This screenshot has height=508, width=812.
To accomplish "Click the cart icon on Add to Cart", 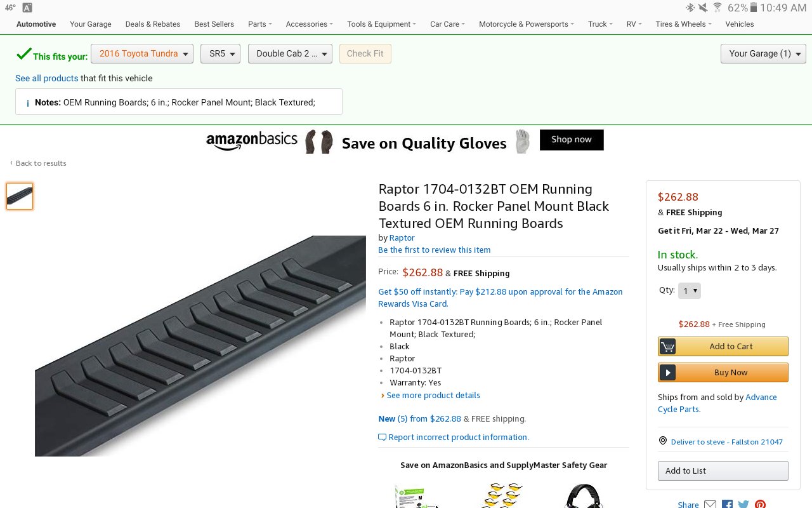I will [x=667, y=347].
